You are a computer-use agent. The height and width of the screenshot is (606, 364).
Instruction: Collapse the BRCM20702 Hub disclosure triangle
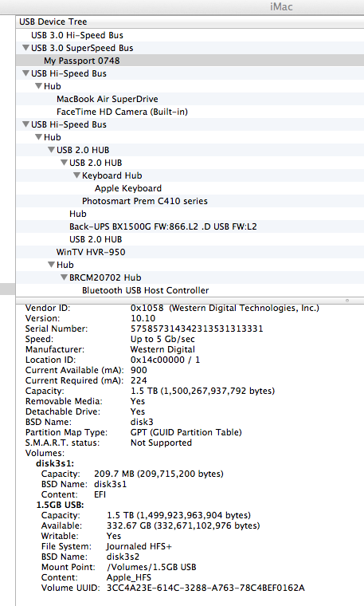pos(64,277)
